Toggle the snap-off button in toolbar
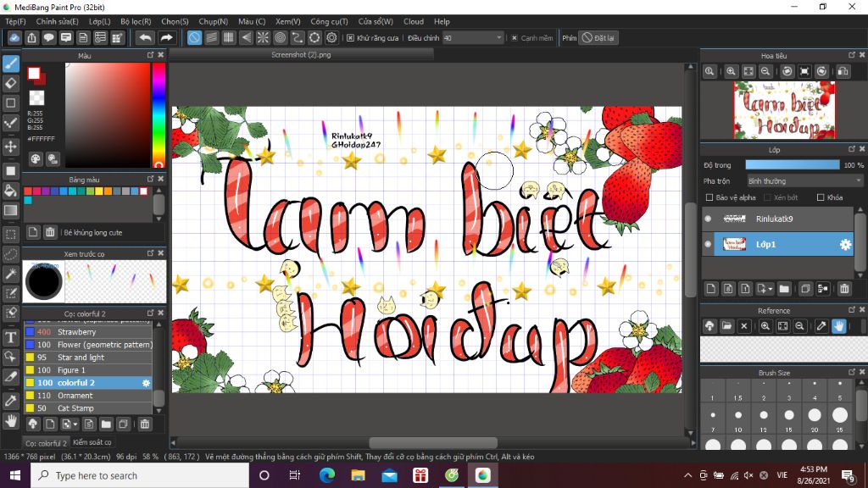 pos(194,37)
